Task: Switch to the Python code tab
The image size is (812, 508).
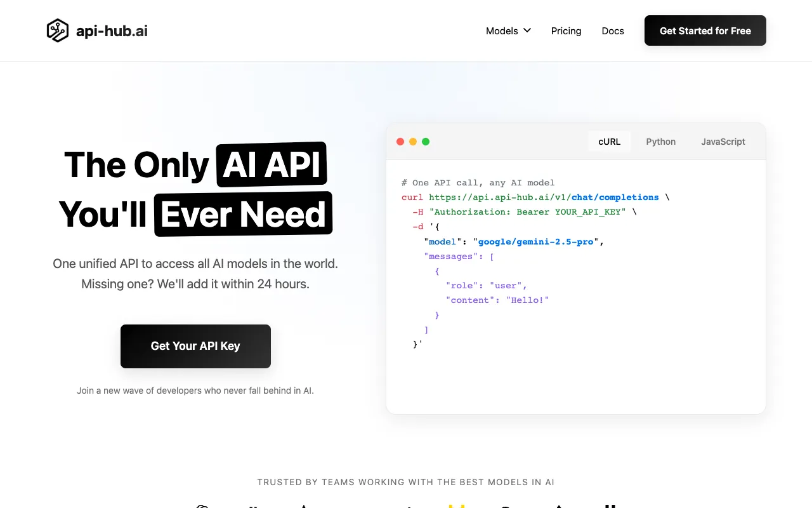Action: coord(661,142)
